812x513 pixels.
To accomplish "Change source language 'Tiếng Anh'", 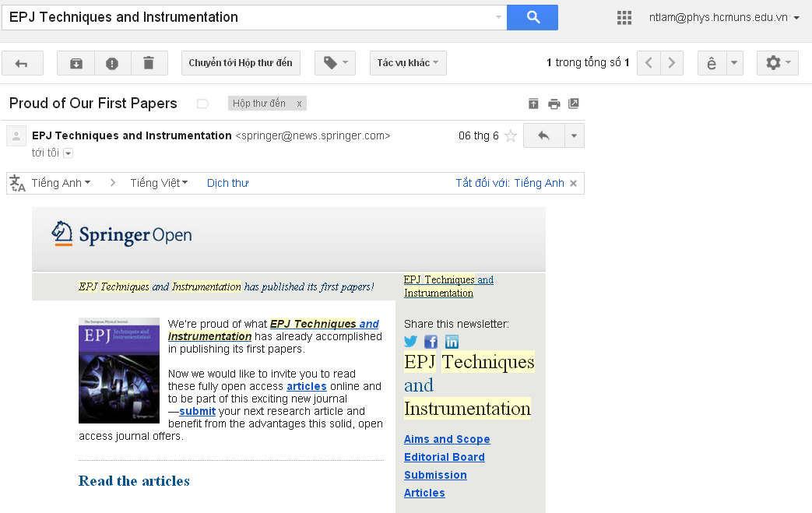I will (61, 183).
